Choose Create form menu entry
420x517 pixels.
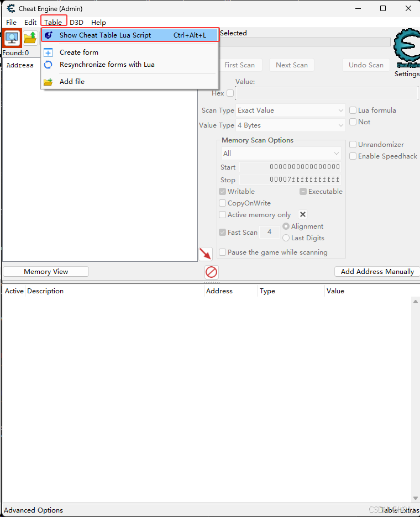(130, 52)
